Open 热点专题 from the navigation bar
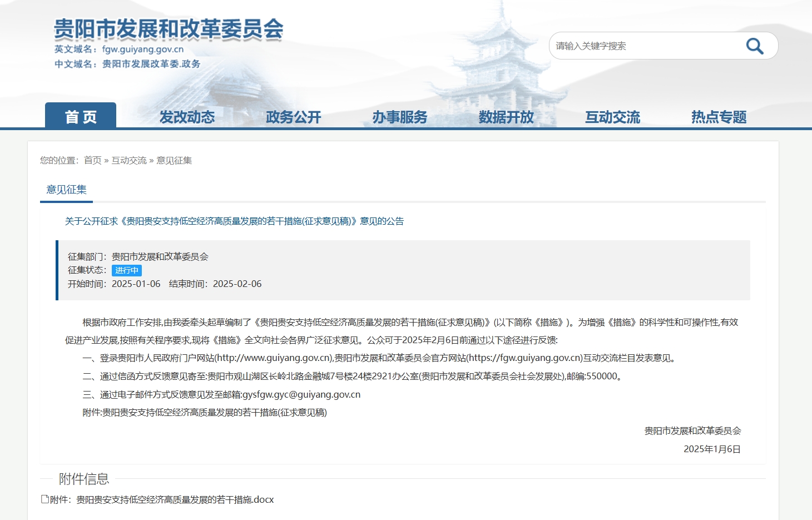812x520 pixels. point(719,117)
